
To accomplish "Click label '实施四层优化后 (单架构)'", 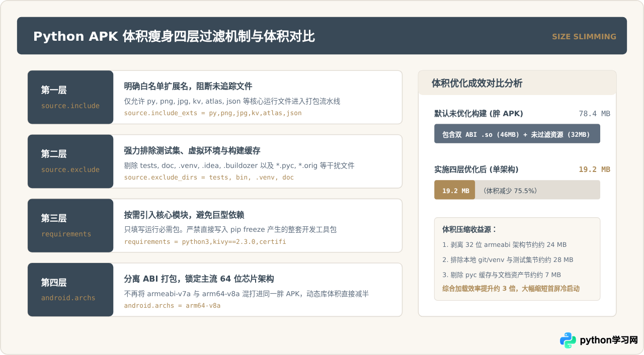I will tap(476, 169).
